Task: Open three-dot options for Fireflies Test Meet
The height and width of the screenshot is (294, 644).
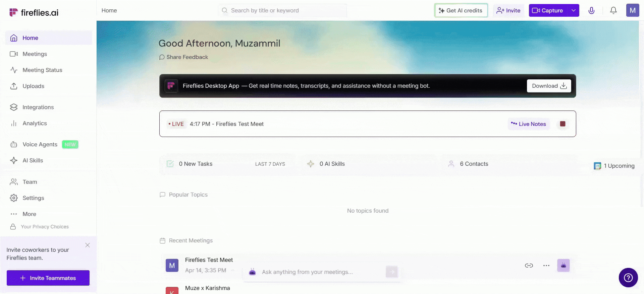Action: [x=546, y=266]
